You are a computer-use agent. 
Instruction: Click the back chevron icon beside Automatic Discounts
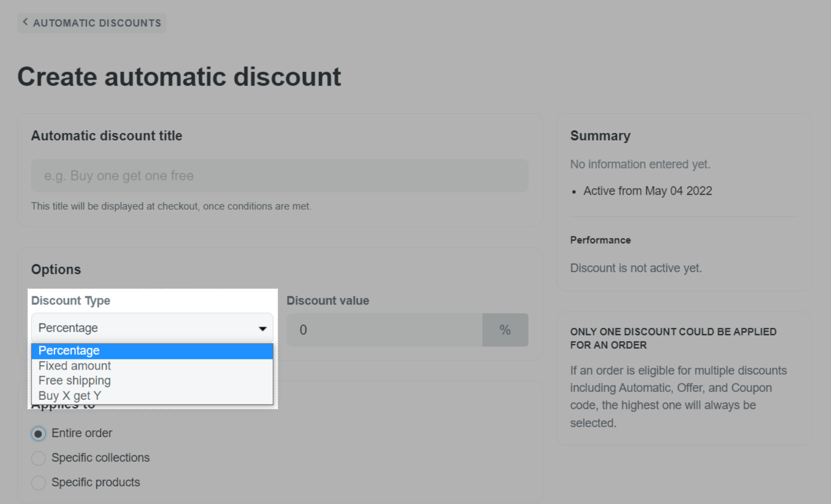(25, 22)
